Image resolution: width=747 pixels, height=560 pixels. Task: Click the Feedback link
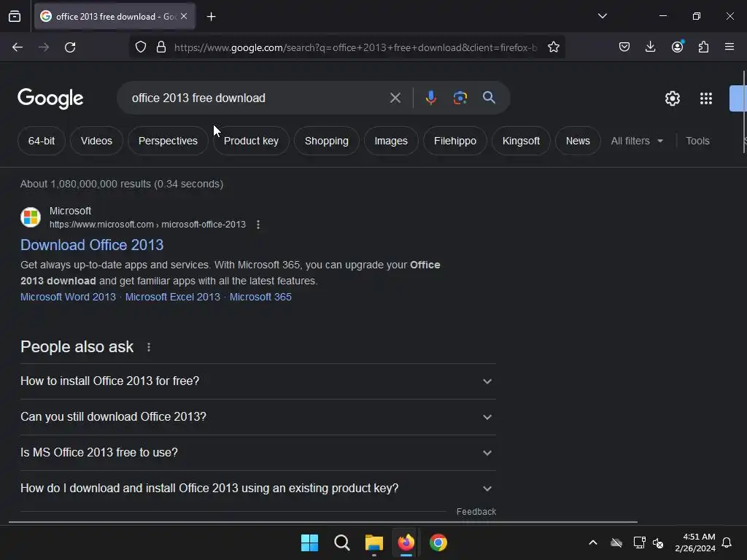click(476, 511)
